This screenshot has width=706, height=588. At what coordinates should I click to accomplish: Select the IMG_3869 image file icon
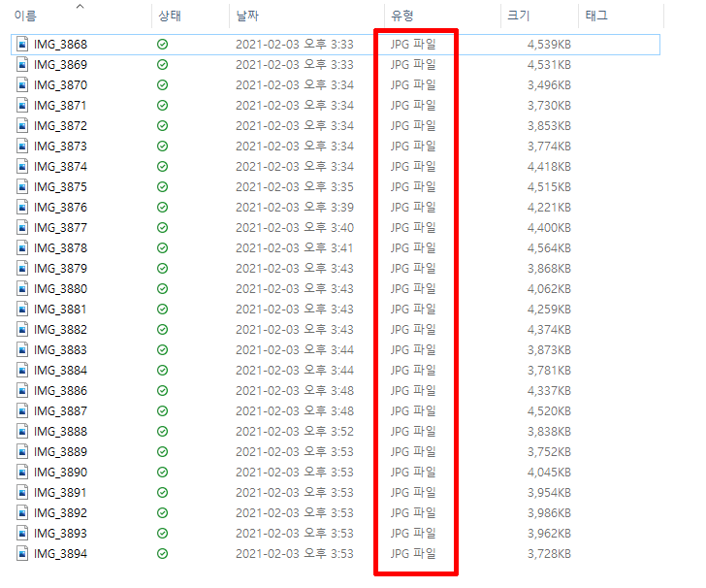click(x=22, y=64)
